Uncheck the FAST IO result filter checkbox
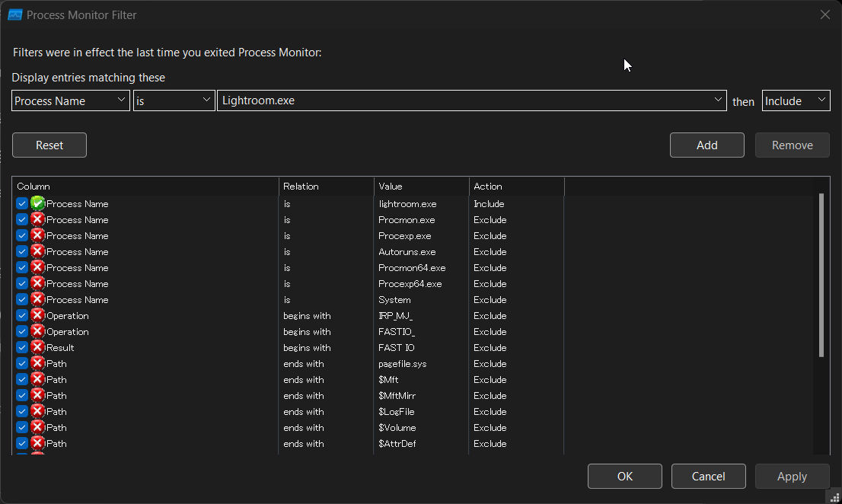Viewport: 842px width, 504px height. (22, 347)
